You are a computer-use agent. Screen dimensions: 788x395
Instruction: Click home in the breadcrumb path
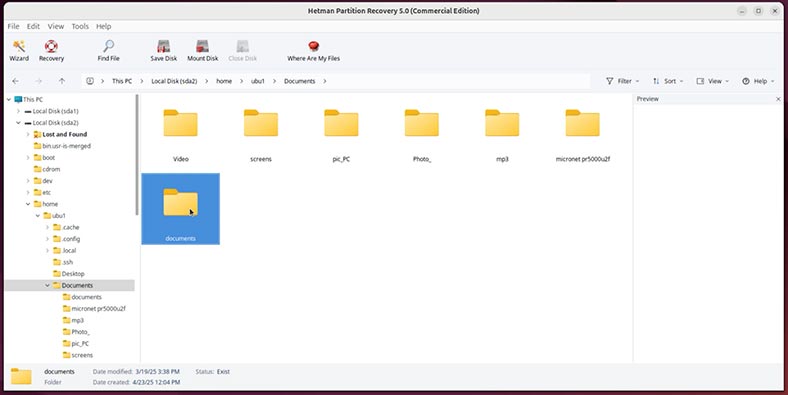tap(224, 81)
